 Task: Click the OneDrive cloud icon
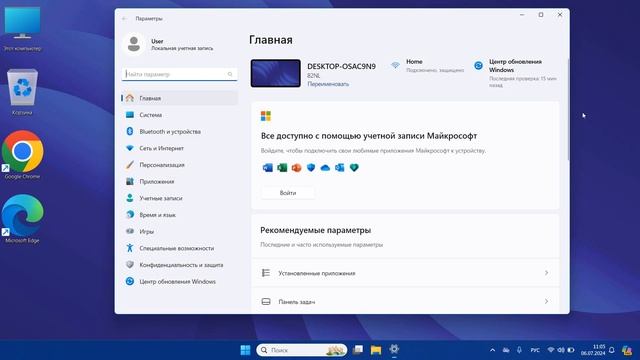325,167
